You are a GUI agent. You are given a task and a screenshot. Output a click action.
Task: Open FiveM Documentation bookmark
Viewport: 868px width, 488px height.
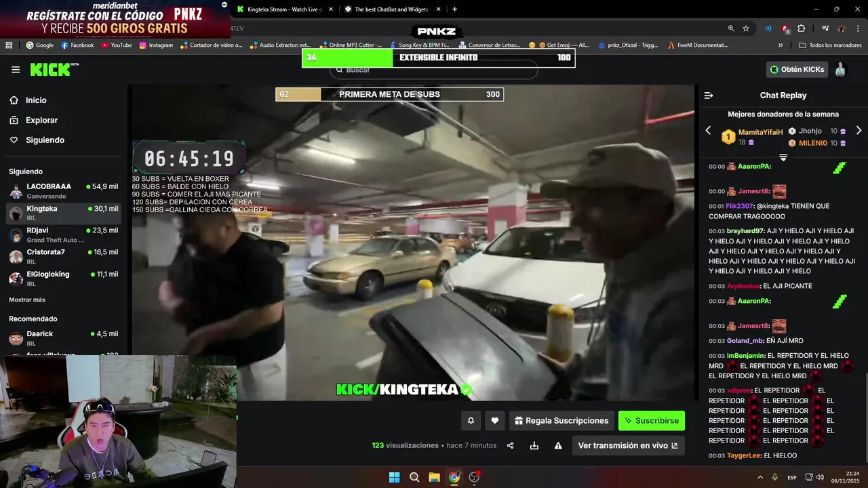coord(698,45)
